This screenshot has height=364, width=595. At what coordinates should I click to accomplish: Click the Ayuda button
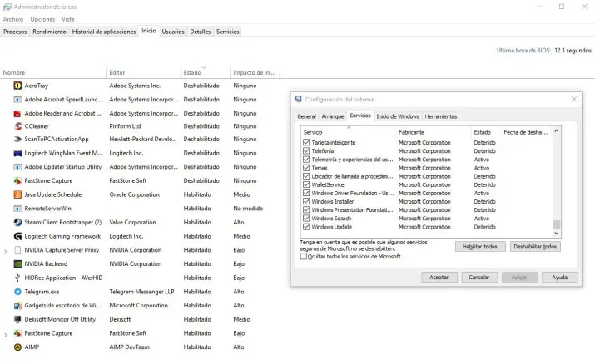pos(560,278)
